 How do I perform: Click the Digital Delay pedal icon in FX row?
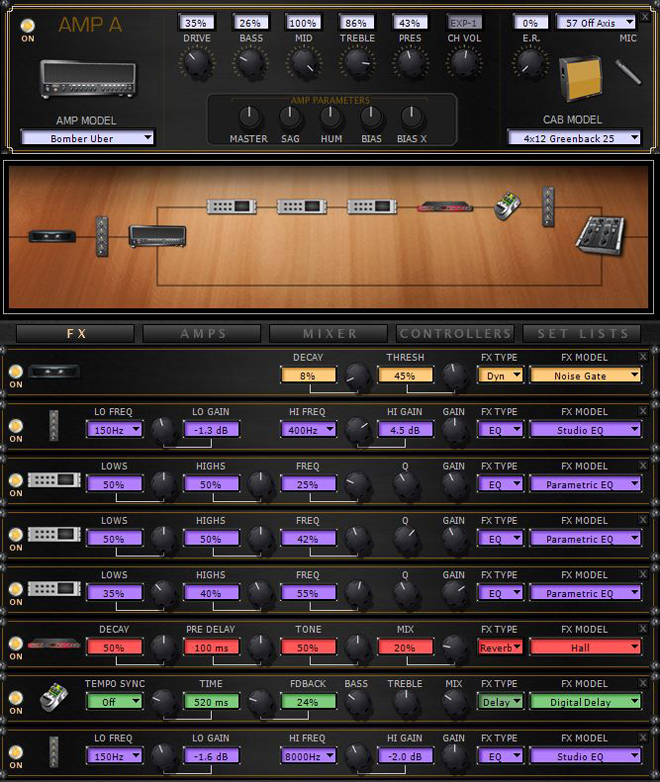[54, 697]
